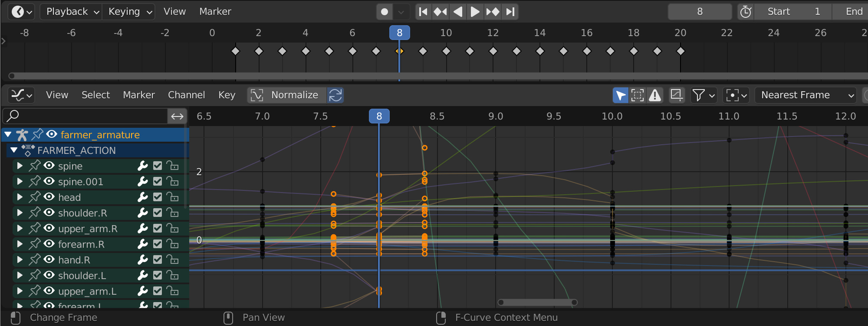Pin the shoulder.L channel
This screenshot has width=868, height=326.
click(x=35, y=275)
